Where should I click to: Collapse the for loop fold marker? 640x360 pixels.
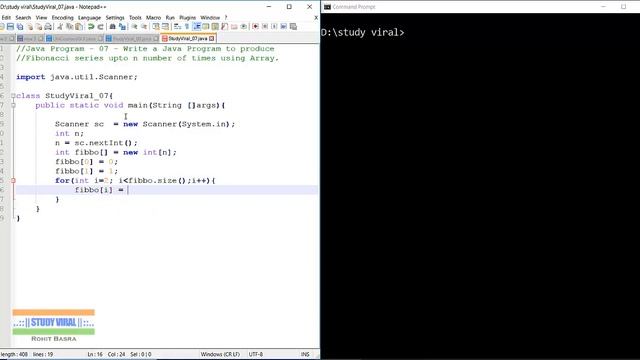pyautogui.click(x=13, y=180)
